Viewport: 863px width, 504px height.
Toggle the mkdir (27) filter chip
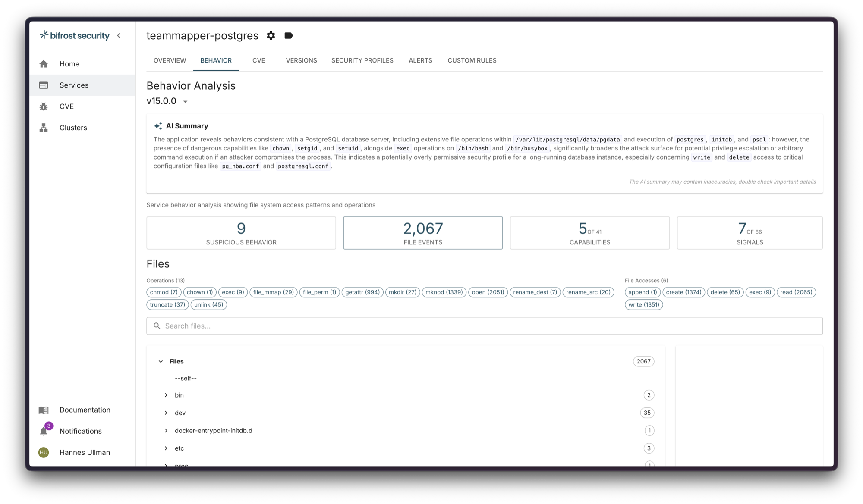tap(403, 292)
